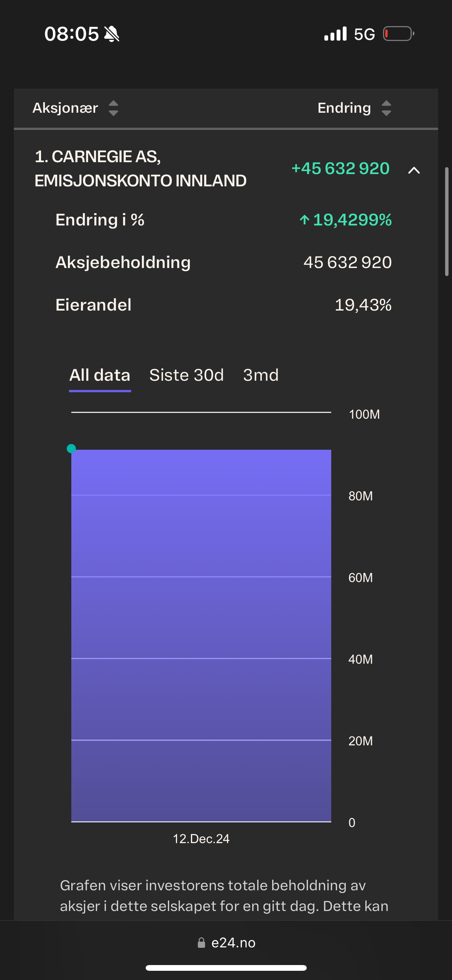Tap the home indicator bar at bottom
Image resolution: width=452 pixels, height=980 pixels.
[226, 968]
